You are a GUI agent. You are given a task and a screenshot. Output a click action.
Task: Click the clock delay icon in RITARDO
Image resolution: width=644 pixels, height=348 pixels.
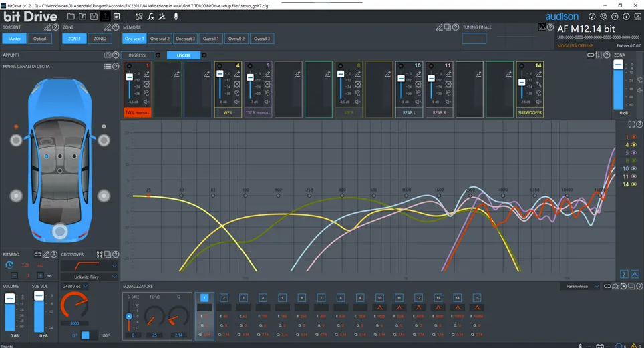(9, 265)
